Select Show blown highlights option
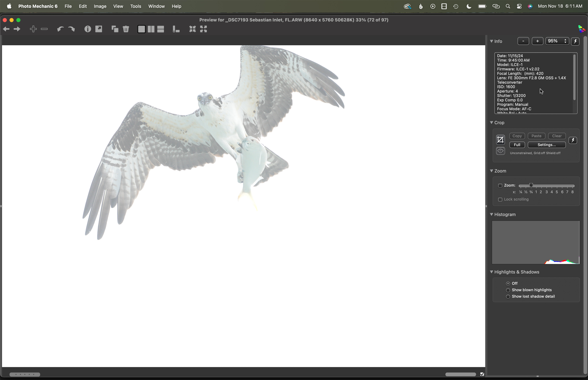Image resolution: width=588 pixels, height=380 pixels. pos(508,290)
